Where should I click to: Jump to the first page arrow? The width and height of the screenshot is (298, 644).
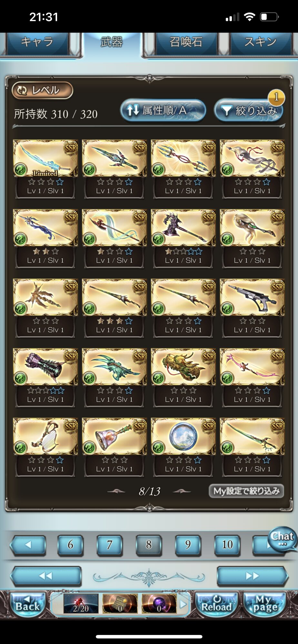pyautogui.click(x=45, y=576)
